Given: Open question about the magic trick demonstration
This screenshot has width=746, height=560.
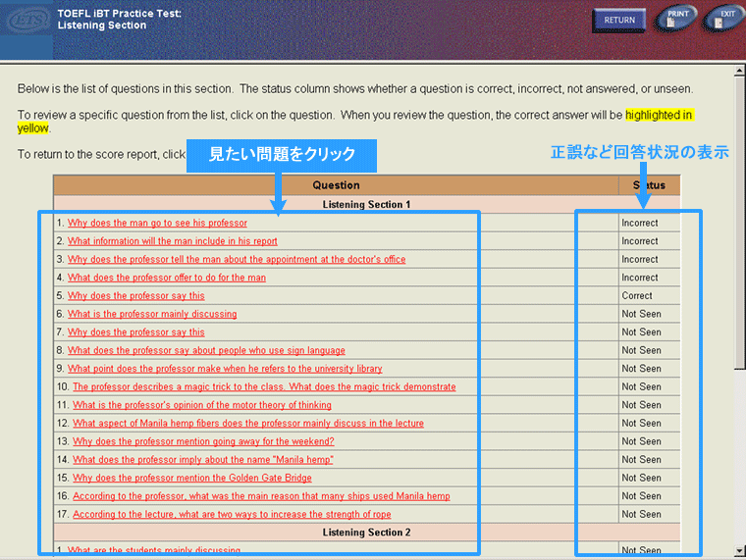Looking at the screenshot, I should 264,386.
